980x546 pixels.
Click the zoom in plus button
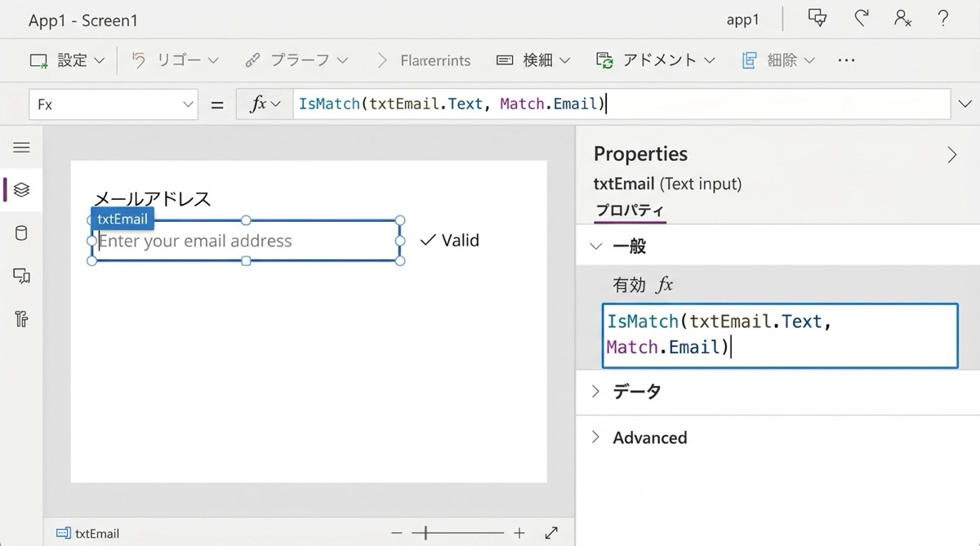(519, 533)
